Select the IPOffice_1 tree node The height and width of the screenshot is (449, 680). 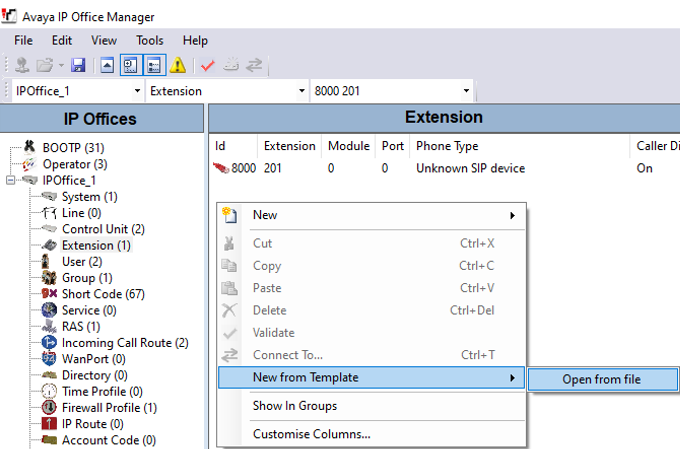pos(69,180)
